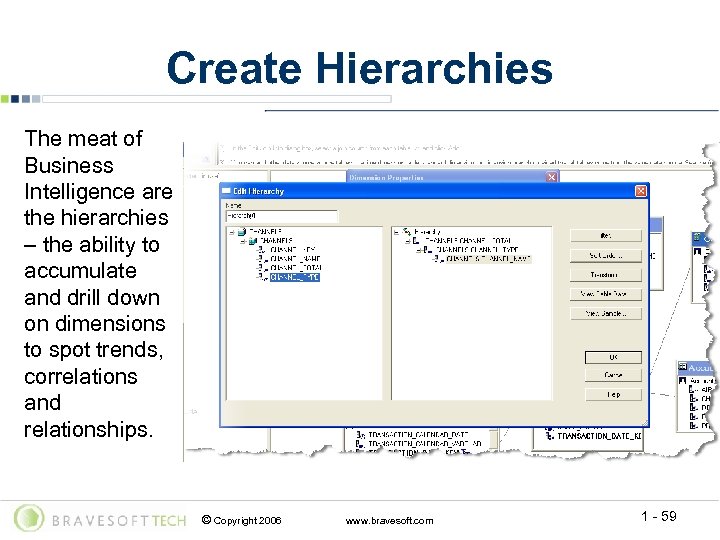Image resolution: width=720 pixels, height=540 pixels.
Task: Select CHANNELS.CHANNEL_TYPE in hierarchy tree
Action: pyautogui.click(x=477, y=250)
